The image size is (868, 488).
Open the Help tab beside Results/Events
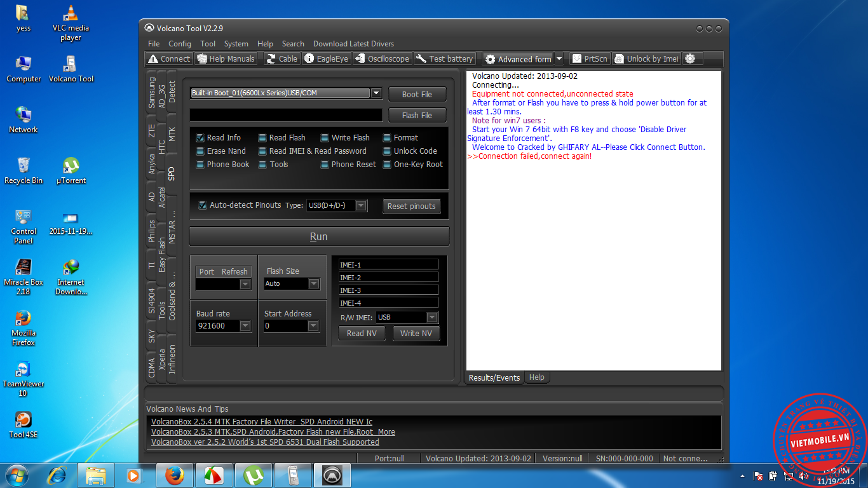pyautogui.click(x=537, y=377)
